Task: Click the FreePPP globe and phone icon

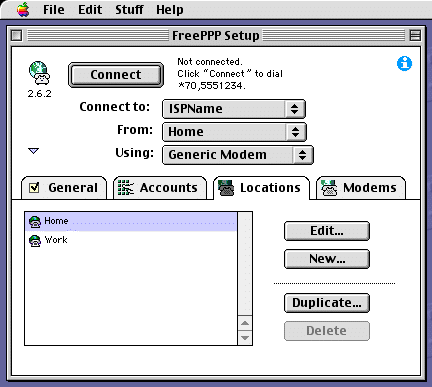Action: (x=39, y=72)
